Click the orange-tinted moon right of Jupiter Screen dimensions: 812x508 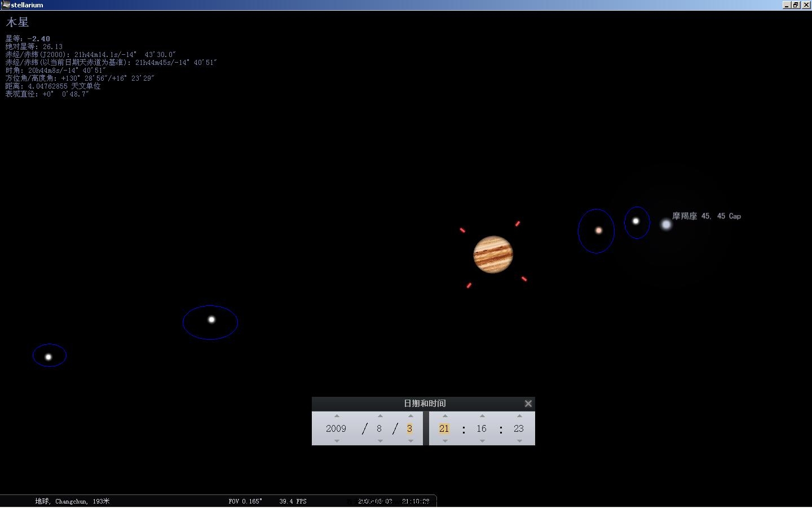[598, 230]
